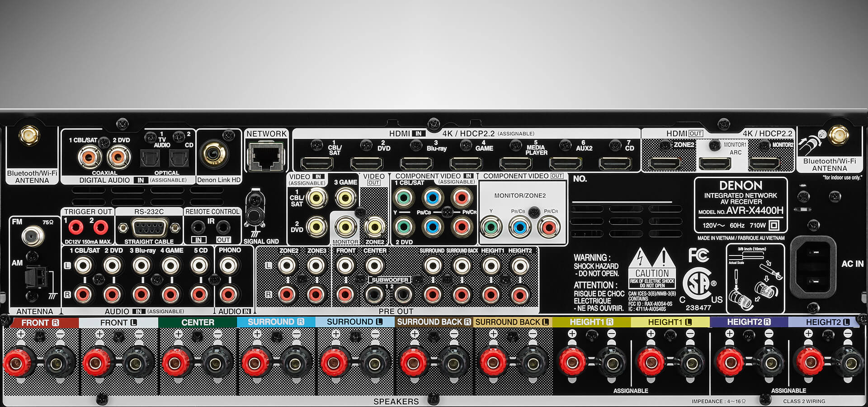Select the RS-232C serial port

tap(149, 227)
